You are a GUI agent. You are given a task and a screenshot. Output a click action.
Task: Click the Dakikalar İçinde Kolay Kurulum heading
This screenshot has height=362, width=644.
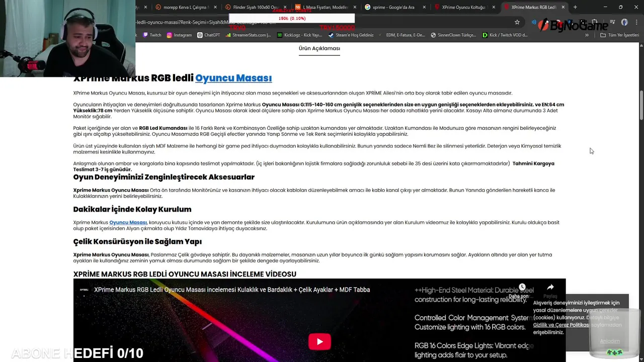132,209
